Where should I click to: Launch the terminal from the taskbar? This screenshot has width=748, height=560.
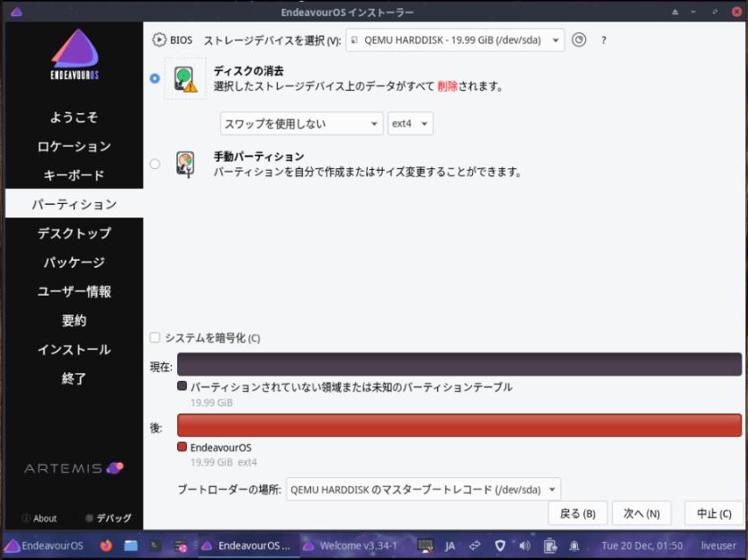pos(155,546)
